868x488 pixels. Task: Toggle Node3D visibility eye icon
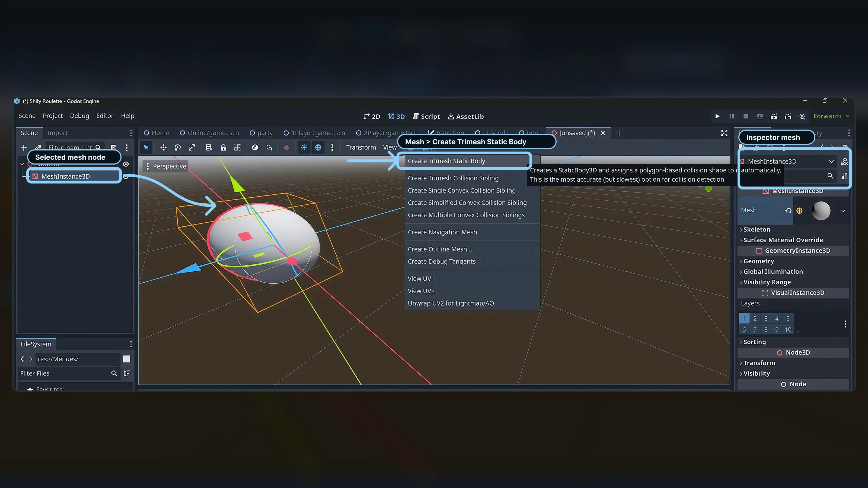click(126, 164)
